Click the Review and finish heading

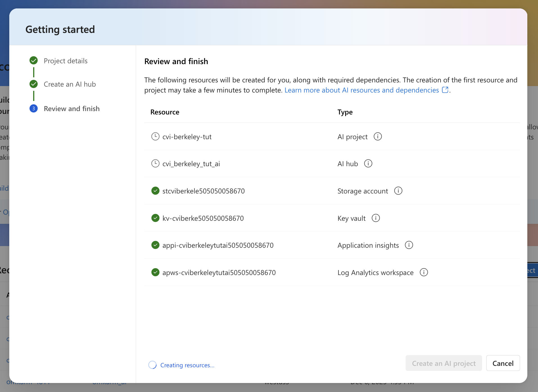click(x=176, y=61)
